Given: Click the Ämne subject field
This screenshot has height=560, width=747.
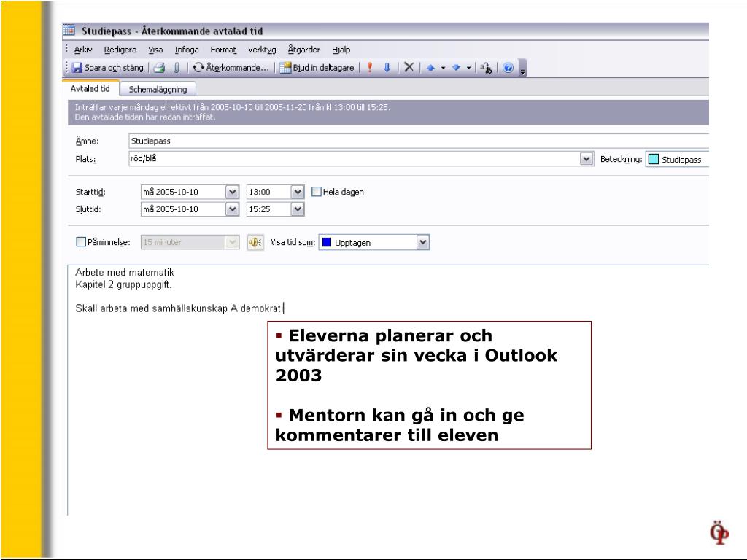Looking at the screenshot, I should click(x=418, y=141).
